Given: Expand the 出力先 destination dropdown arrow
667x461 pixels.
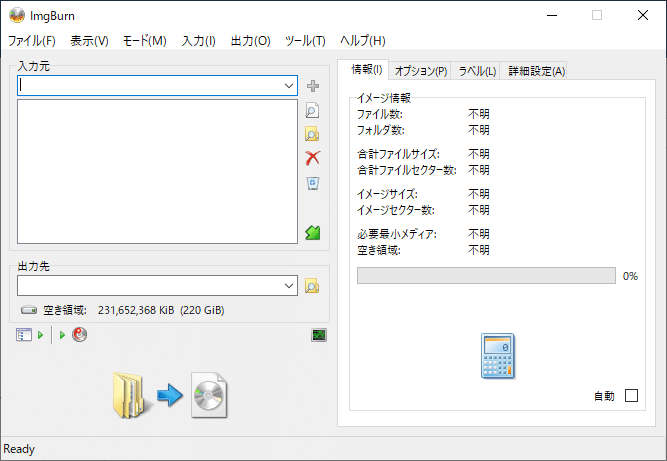Looking at the screenshot, I should pos(289,286).
